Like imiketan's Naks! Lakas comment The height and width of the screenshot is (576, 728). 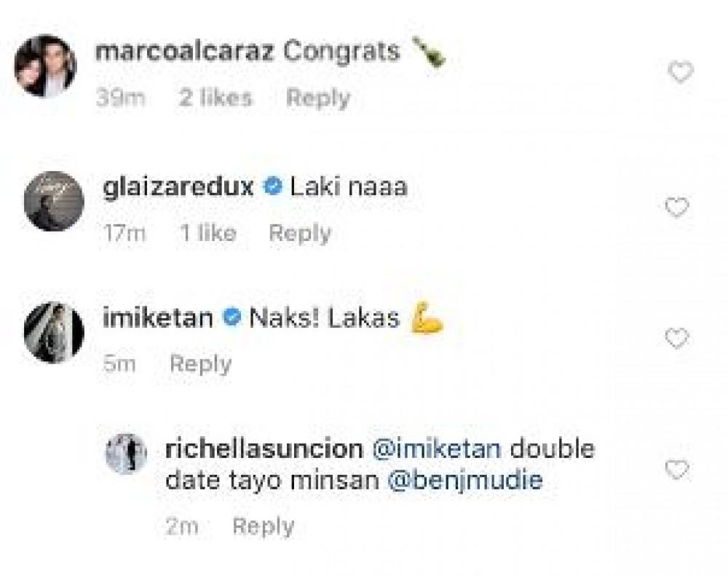[677, 338]
